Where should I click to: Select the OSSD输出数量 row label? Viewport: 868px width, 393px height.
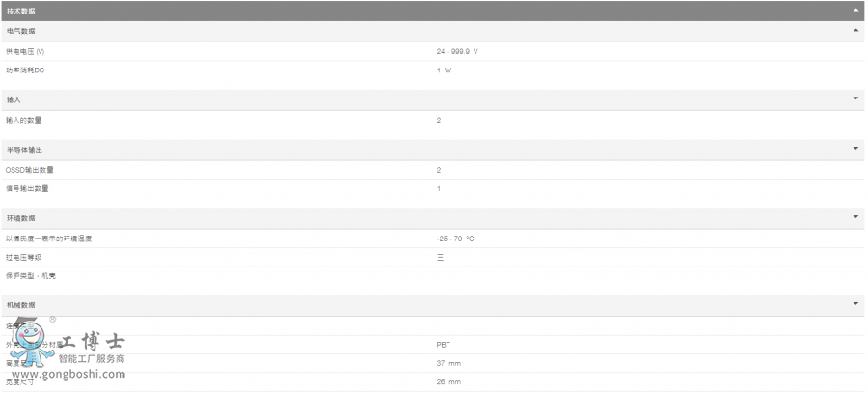[29, 170]
